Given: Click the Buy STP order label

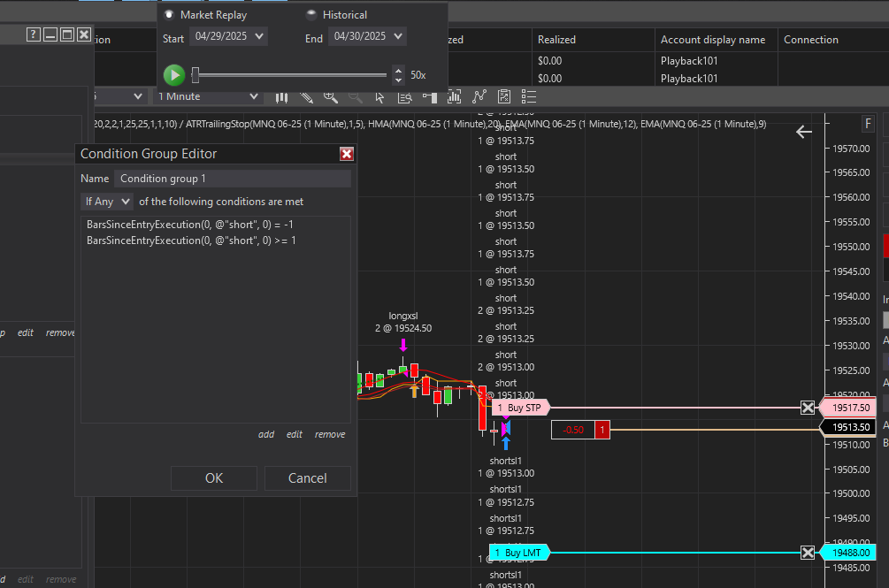Looking at the screenshot, I should (x=520, y=408).
